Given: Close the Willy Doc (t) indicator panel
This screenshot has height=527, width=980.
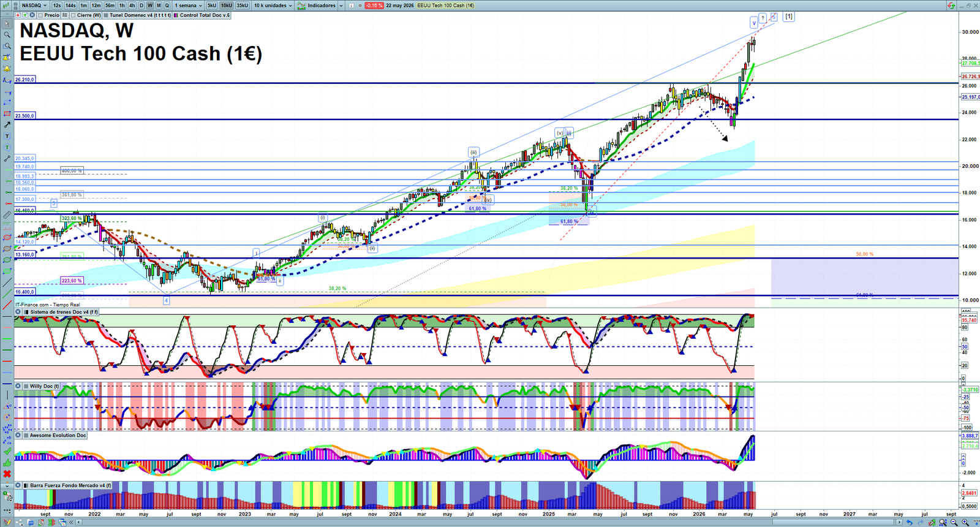Looking at the screenshot, I should pyautogui.click(x=18, y=386).
